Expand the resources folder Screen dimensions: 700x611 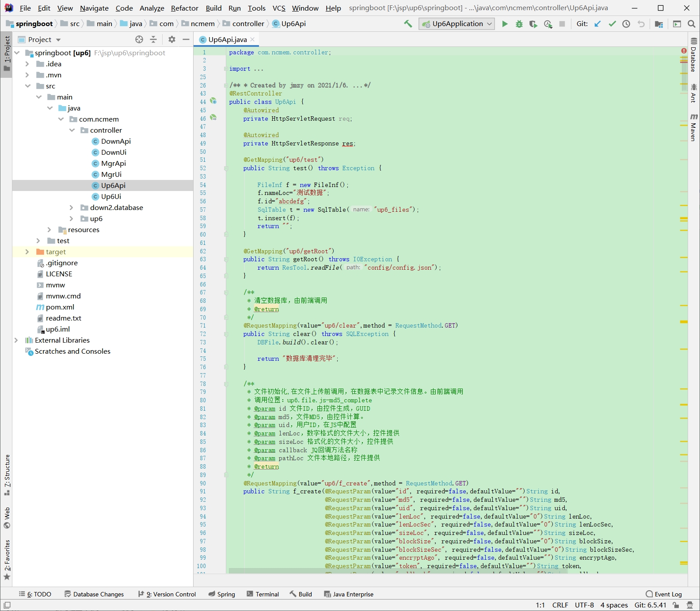[x=49, y=229]
